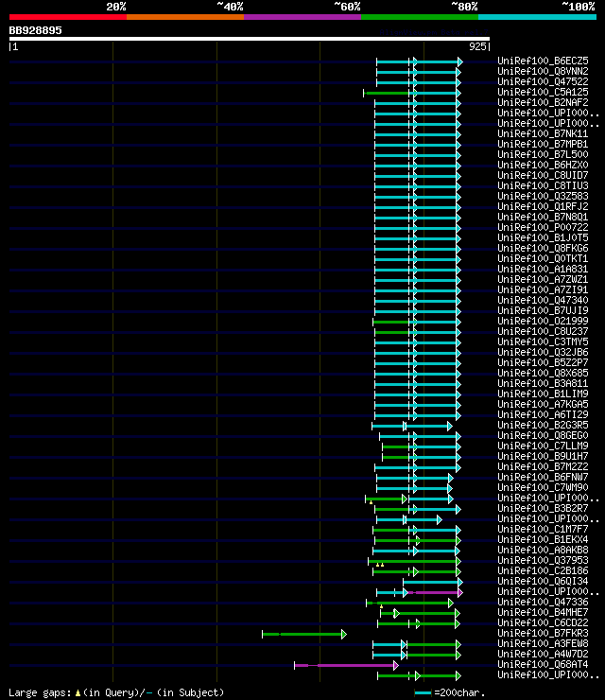Select the purple alignment bar for Q68AT4
This screenshot has width=605, height=700.
click(x=346, y=665)
